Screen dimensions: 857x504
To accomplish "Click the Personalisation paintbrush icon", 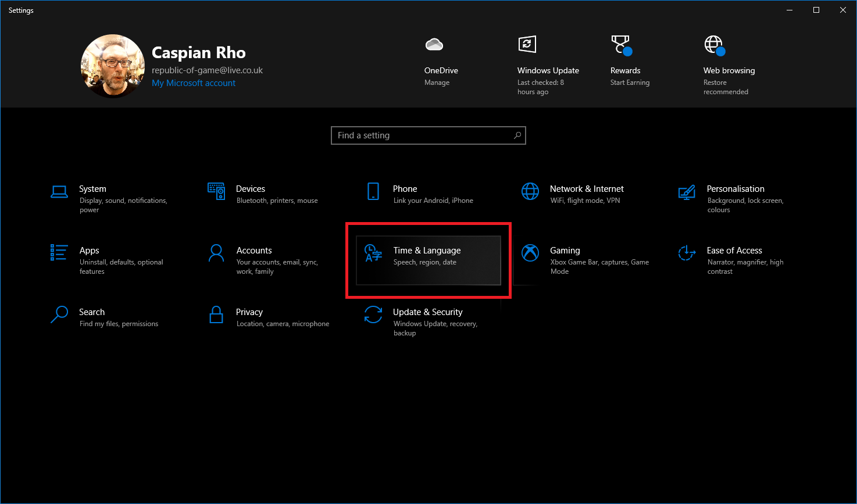I will click(687, 192).
